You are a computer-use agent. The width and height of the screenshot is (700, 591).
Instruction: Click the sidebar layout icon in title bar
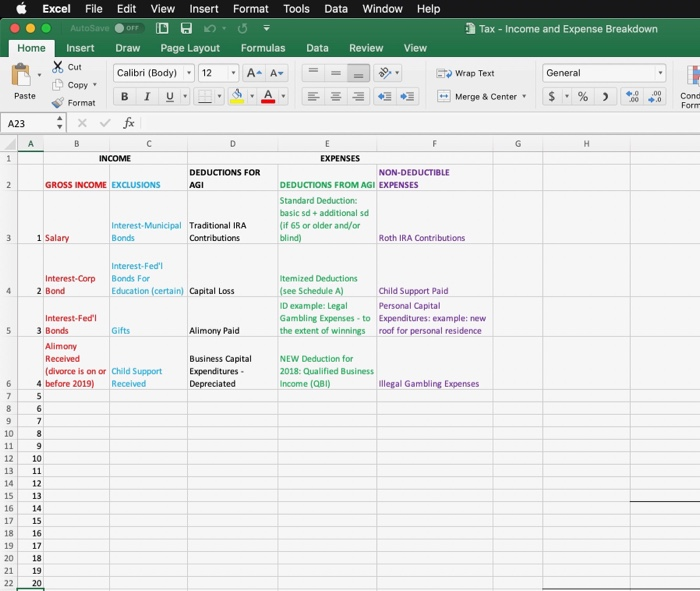pyautogui.click(x=162, y=28)
